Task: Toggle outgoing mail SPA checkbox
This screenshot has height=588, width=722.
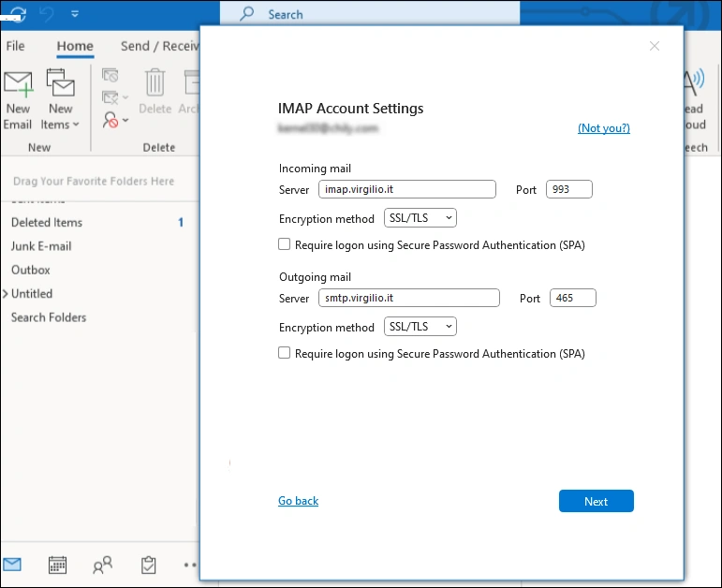Action: pos(284,353)
